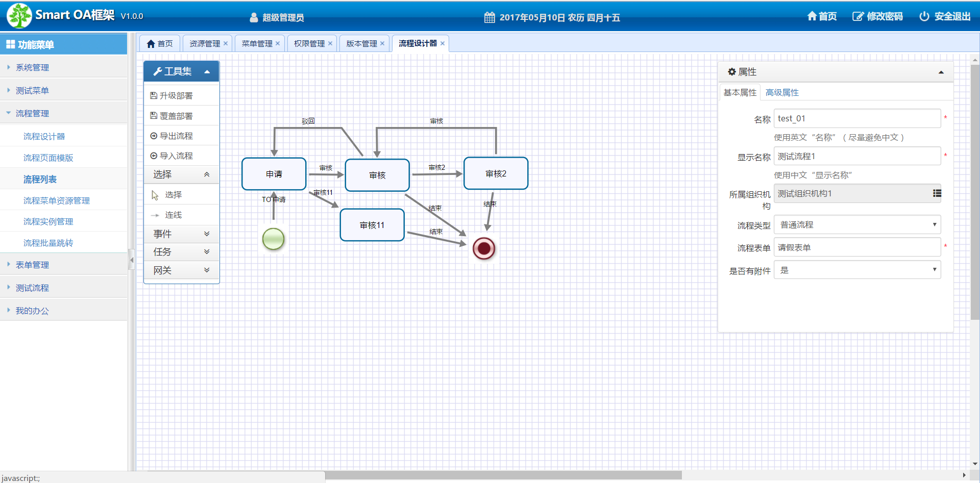
Task: Click the green start event circle
Action: [x=273, y=239]
